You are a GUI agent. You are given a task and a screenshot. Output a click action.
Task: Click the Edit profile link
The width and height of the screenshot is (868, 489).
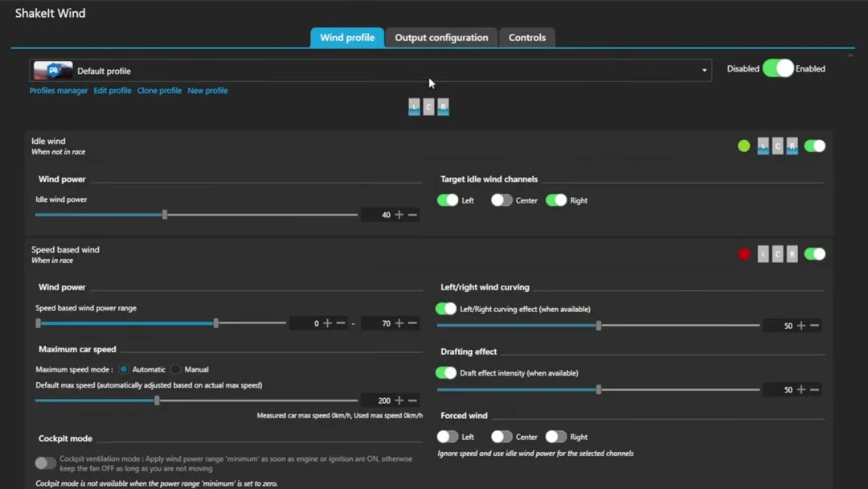coord(113,90)
